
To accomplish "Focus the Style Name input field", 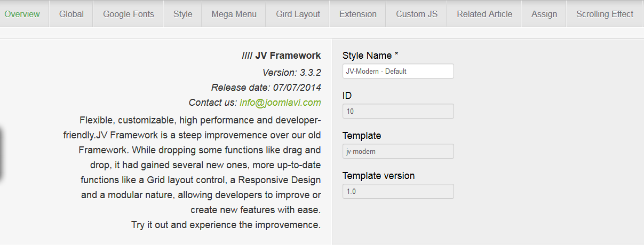I will 398,71.
